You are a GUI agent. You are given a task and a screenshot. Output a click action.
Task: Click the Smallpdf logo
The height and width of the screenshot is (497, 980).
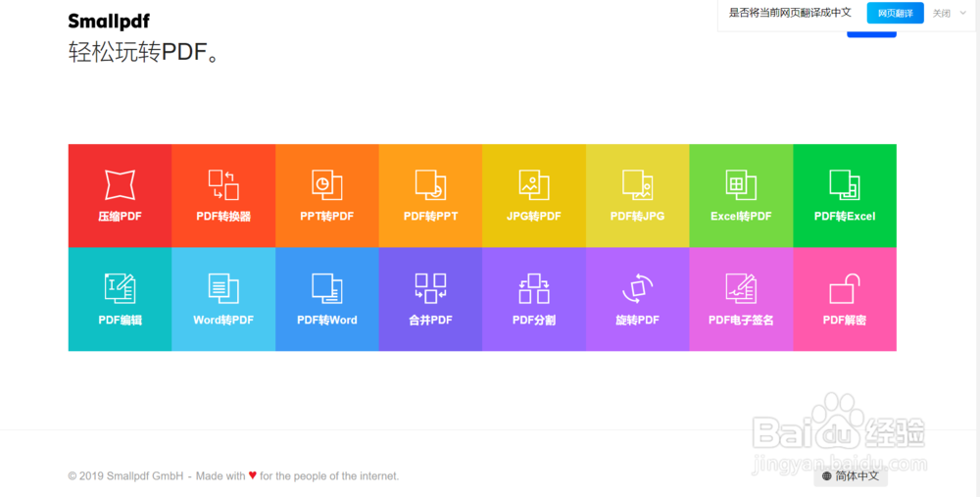(109, 21)
